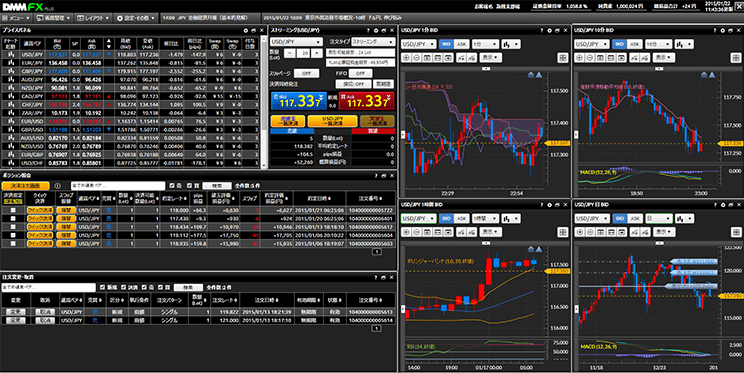This screenshot has height=373, width=744.
Task: Click grid layout icon in daily chart panel
Action: (735, 233)
